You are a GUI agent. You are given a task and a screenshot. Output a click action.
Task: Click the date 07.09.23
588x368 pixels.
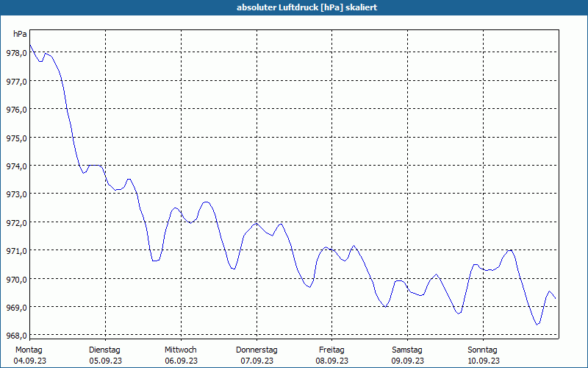coord(257,361)
